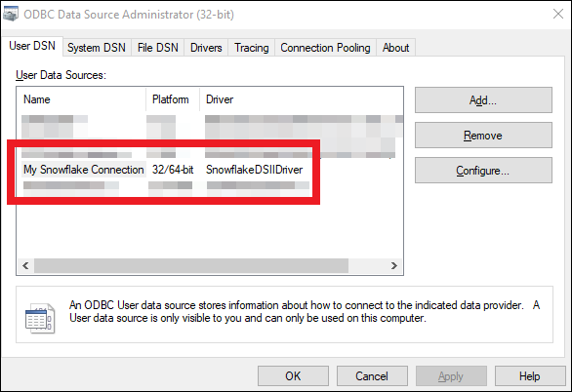The image size is (572, 392).
Task: Open Configure... for the selected source
Action: point(483,171)
